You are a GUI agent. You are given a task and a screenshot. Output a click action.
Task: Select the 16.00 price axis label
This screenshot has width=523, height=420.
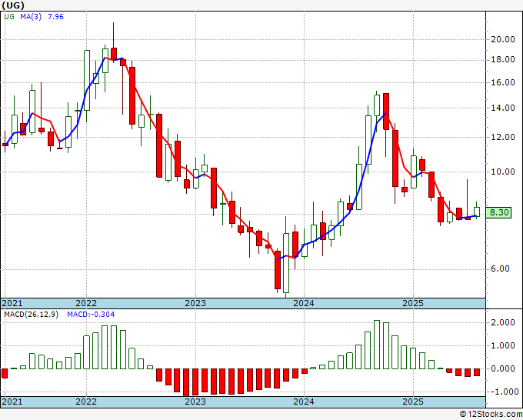pos(503,82)
